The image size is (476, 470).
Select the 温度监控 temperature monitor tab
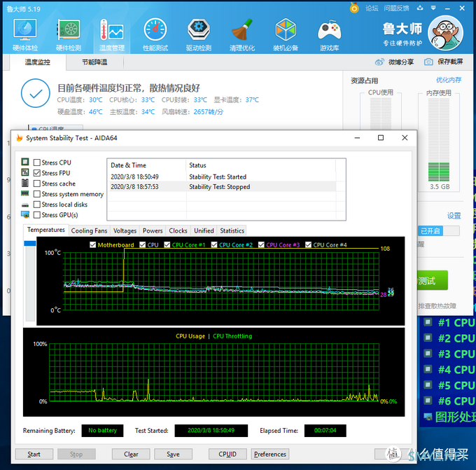[x=38, y=62]
